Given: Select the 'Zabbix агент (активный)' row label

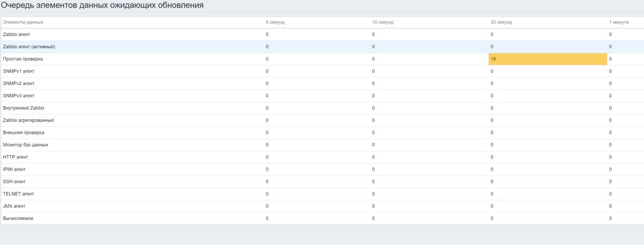Looking at the screenshot, I should click(x=29, y=47).
